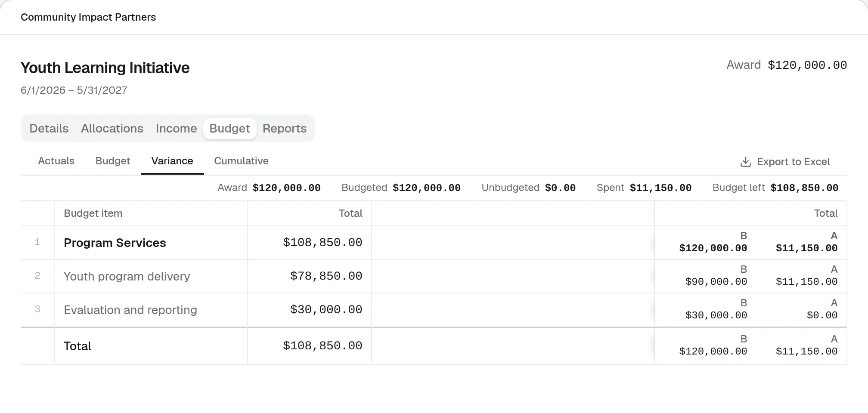Click Youth program delivery actual $11,150.00
The image size is (868, 413).
coord(806,282)
